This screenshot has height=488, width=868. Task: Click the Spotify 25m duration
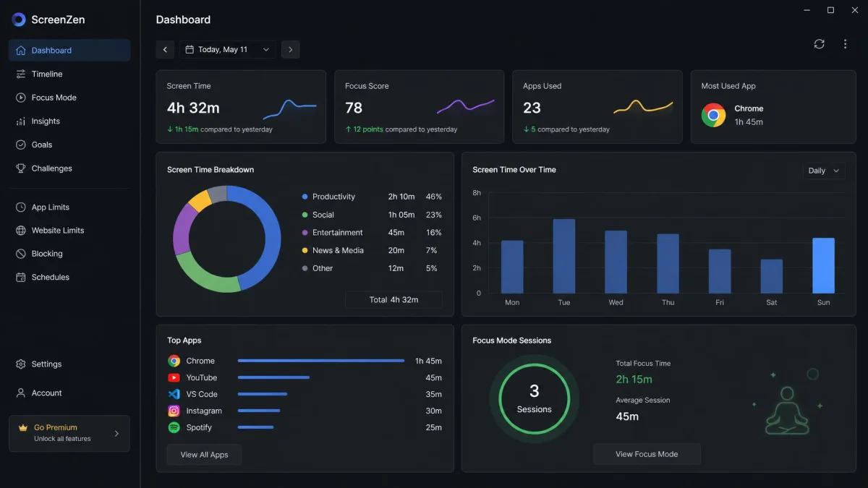click(433, 427)
